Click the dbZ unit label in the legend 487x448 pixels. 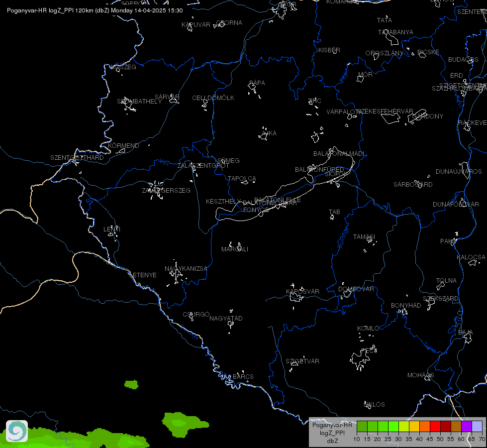(x=332, y=441)
